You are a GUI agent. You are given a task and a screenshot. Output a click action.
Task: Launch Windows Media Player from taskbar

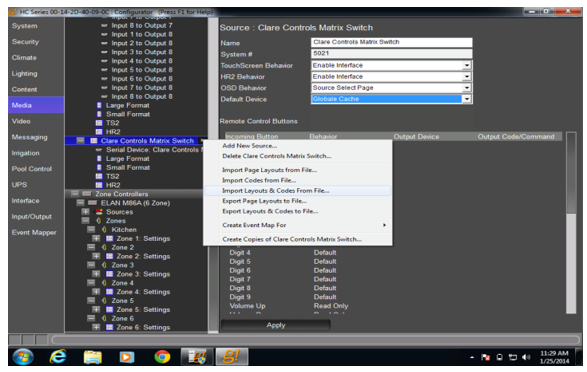[127, 357]
